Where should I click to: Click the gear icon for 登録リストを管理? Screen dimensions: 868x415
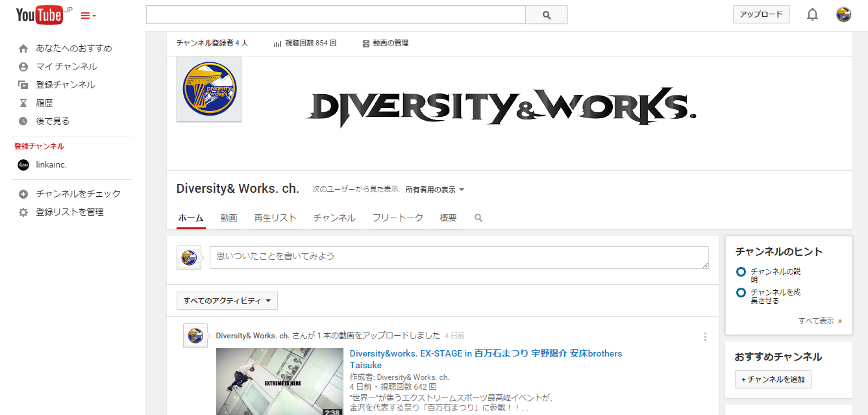click(x=23, y=212)
